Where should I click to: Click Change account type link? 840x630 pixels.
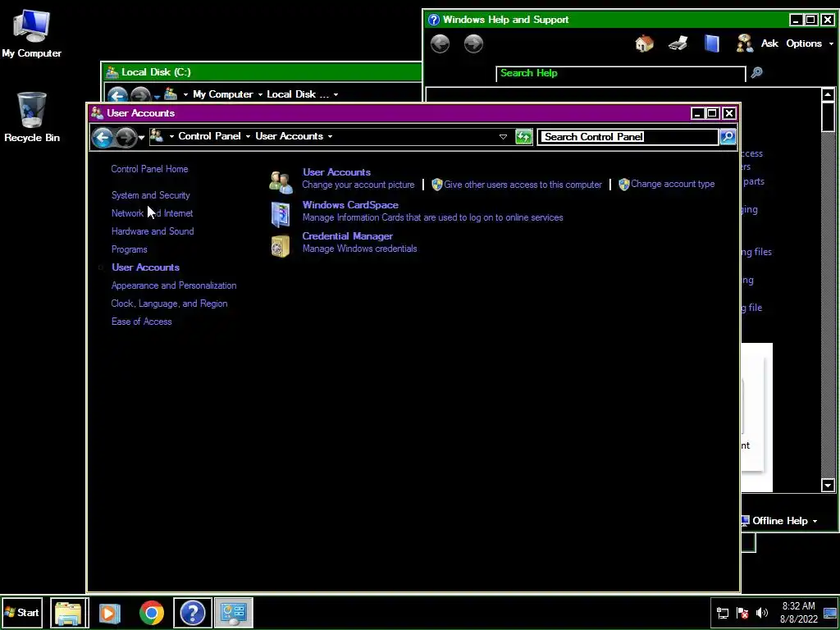(x=673, y=184)
